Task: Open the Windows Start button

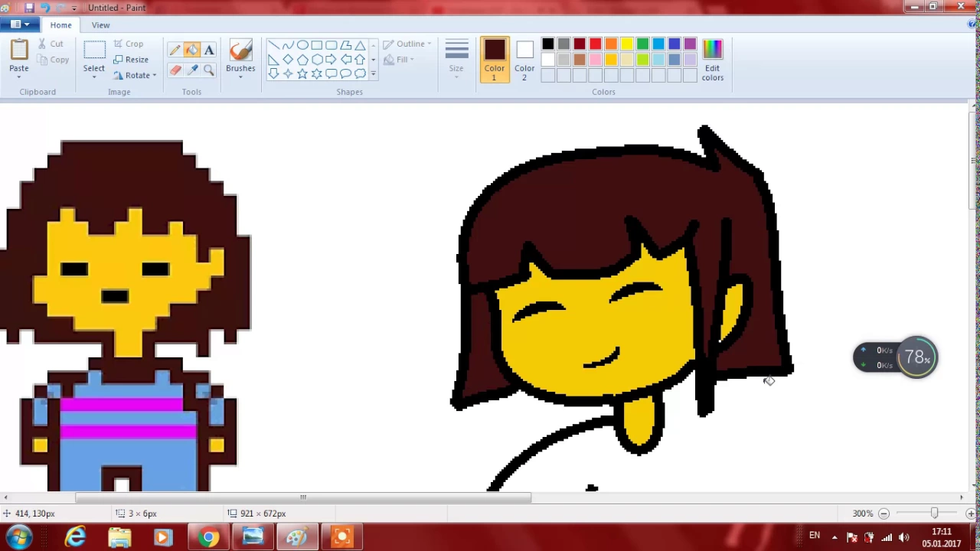Action: [x=19, y=537]
